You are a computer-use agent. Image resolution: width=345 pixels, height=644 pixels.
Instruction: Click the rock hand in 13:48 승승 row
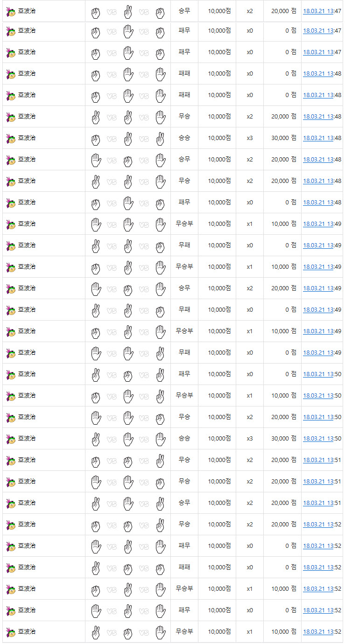[96, 139]
